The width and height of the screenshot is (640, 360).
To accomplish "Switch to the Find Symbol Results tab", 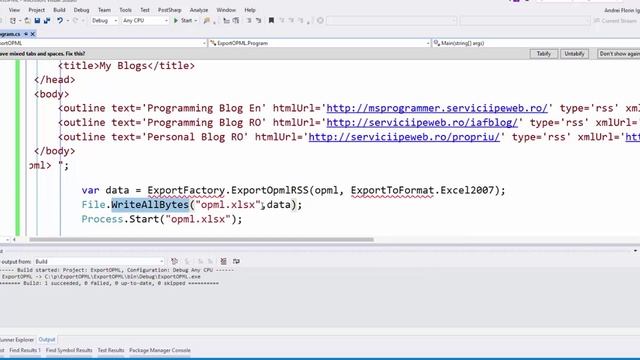I will [x=69, y=350].
